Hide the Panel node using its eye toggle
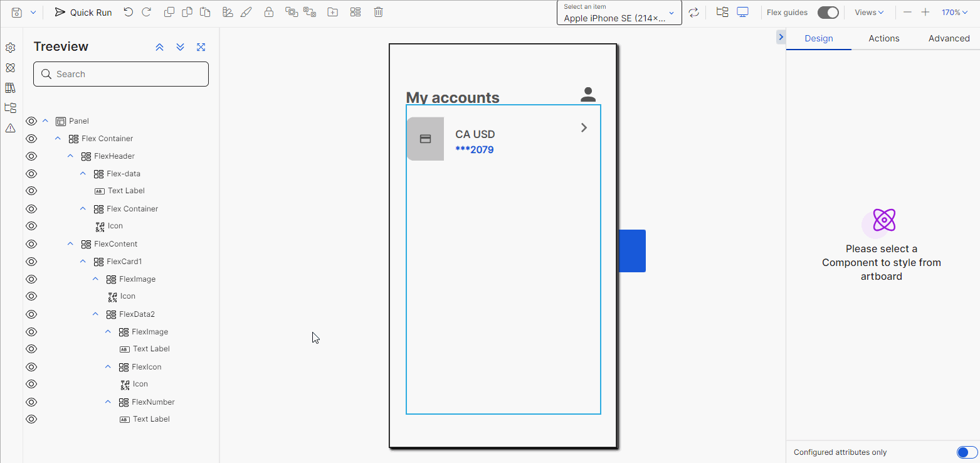 31,120
